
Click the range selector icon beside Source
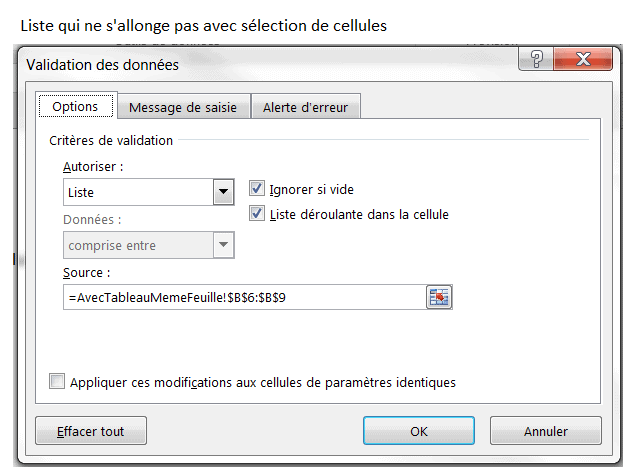(439, 297)
